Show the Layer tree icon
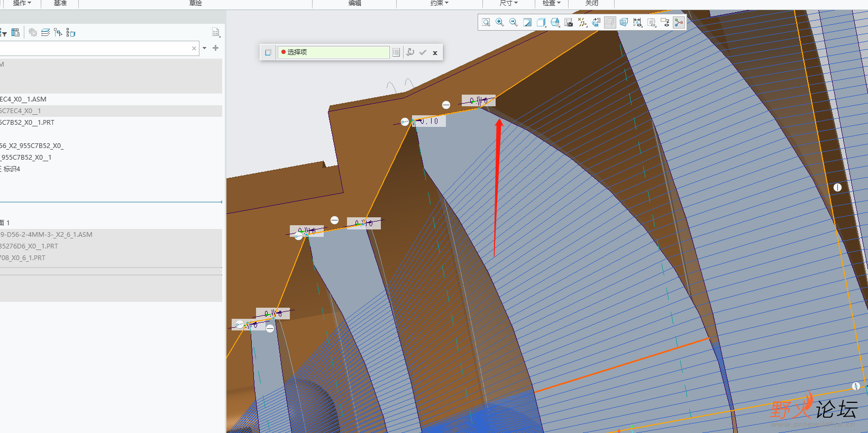 point(45,33)
